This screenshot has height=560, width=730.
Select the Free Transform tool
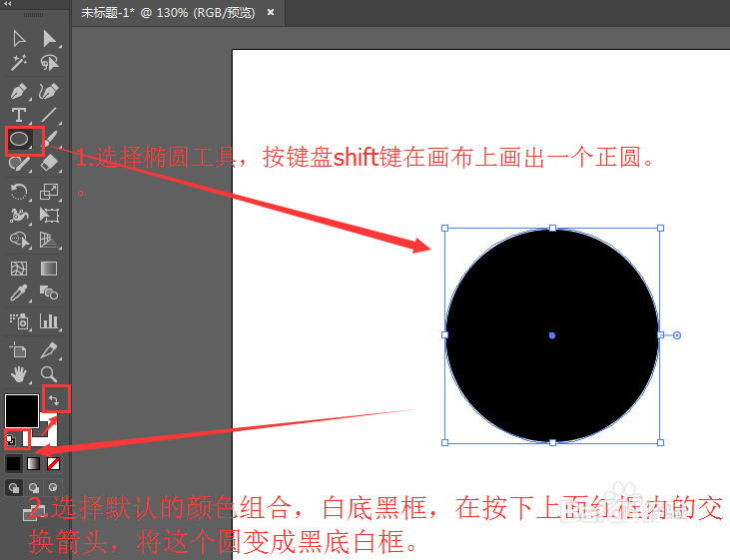tap(49, 215)
